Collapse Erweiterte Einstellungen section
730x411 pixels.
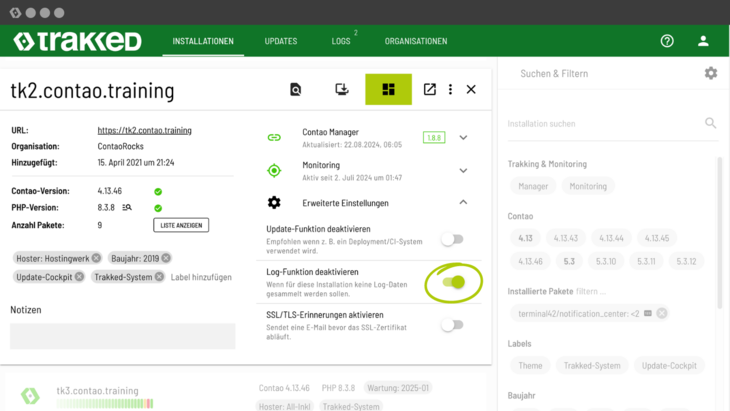(463, 203)
